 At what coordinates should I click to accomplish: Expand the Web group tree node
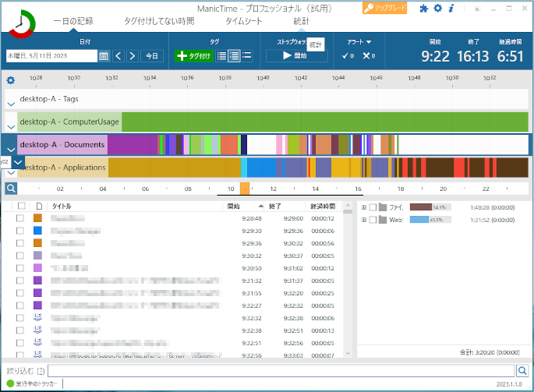click(364, 220)
